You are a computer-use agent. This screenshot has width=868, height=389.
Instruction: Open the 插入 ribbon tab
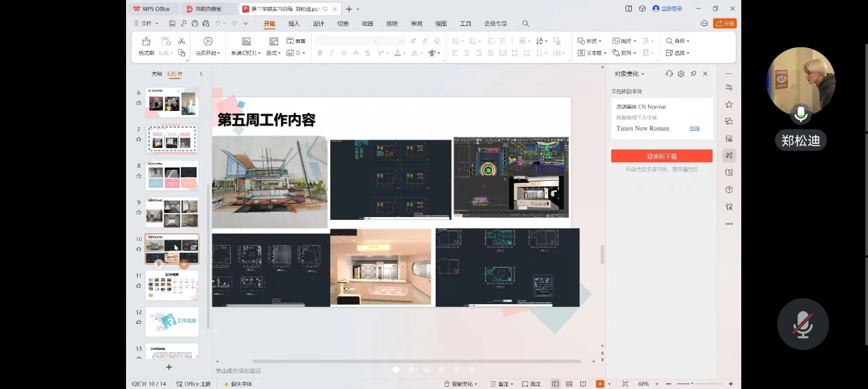(x=294, y=23)
